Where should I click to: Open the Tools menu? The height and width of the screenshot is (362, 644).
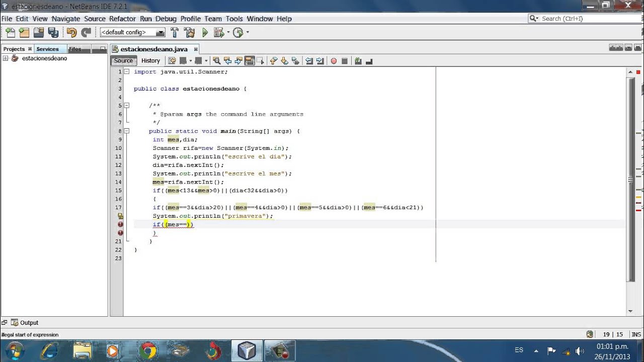(234, 19)
